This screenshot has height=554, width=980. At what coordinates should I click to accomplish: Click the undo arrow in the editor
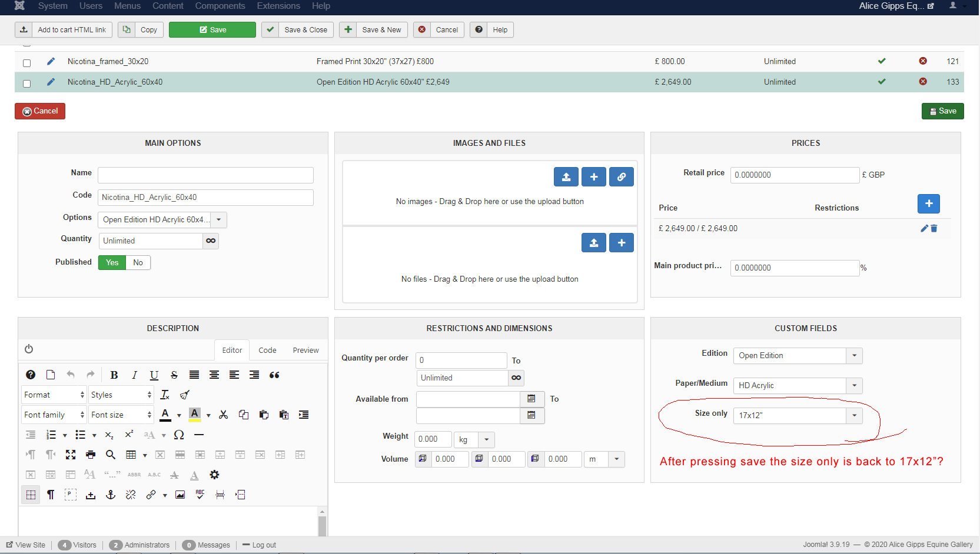(x=71, y=375)
